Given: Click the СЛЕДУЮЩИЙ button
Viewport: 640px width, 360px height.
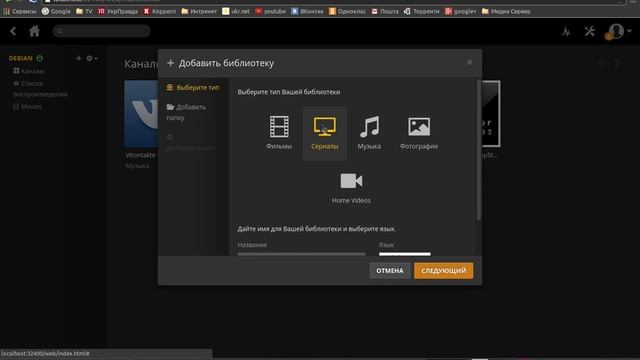Looking at the screenshot, I should [444, 271].
